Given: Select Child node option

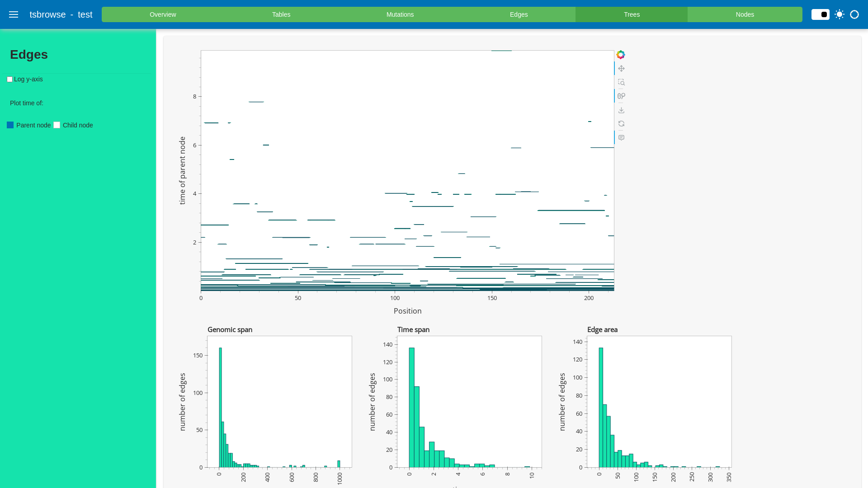Looking at the screenshot, I should click(57, 125).
